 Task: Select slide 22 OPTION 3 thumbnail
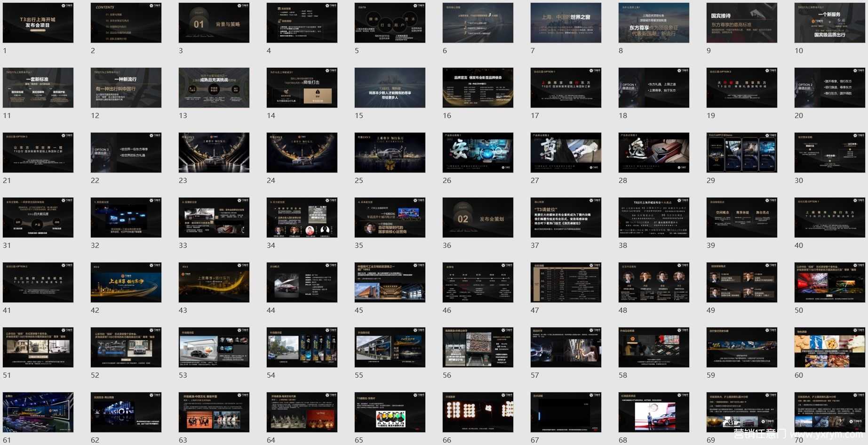(x=126, y=152)
